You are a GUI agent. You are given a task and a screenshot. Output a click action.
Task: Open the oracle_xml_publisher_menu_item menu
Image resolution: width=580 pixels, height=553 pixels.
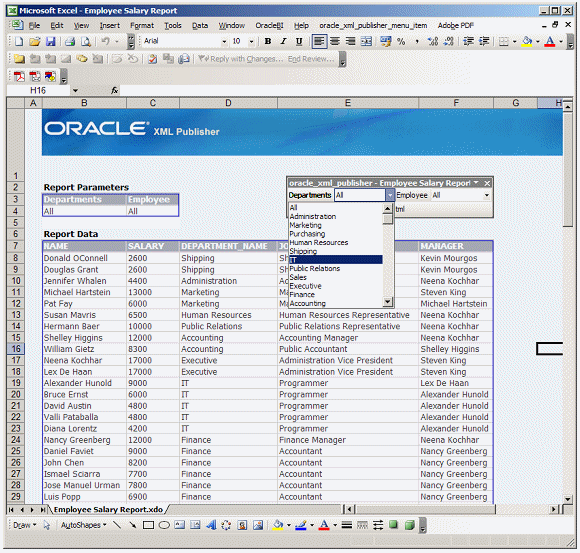373,26
